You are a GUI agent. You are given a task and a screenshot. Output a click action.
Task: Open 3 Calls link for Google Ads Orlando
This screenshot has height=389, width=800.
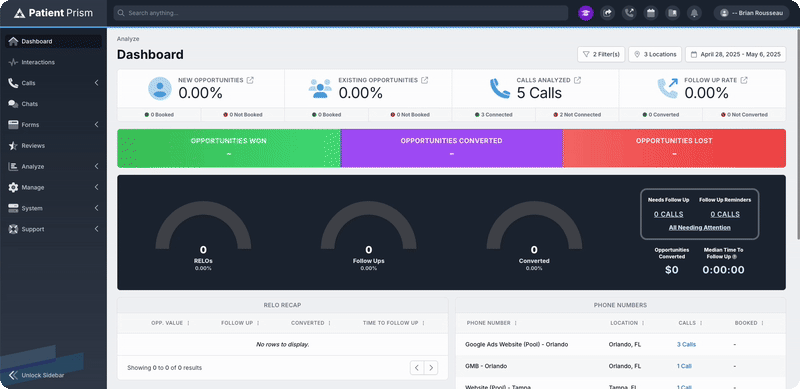click(x=686, y=345)
